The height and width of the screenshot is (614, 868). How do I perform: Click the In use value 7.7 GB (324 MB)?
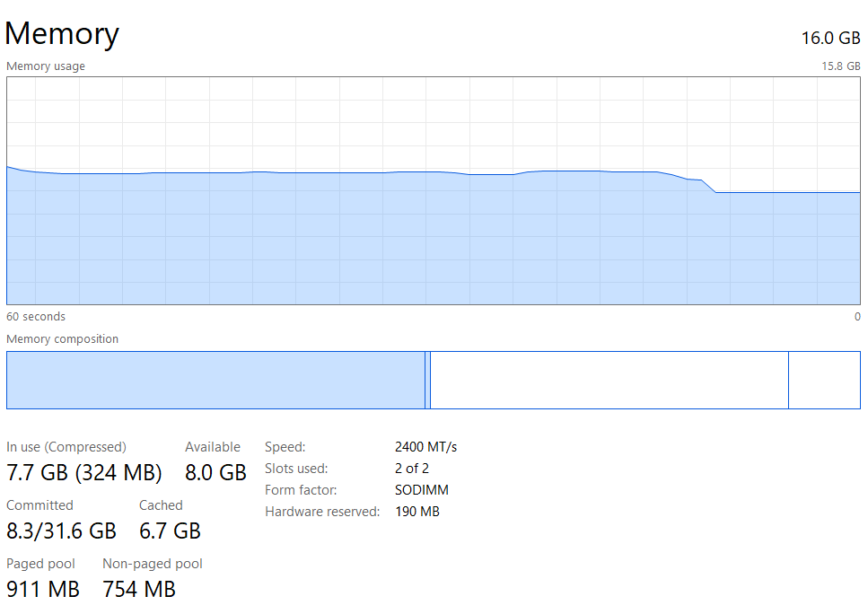pos(84,472)
